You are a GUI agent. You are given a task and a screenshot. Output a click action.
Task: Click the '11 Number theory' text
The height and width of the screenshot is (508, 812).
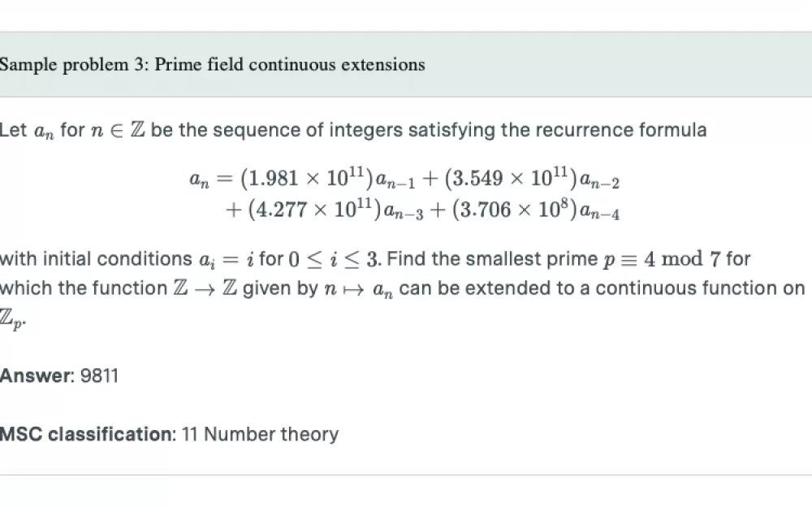click(260, 434)
